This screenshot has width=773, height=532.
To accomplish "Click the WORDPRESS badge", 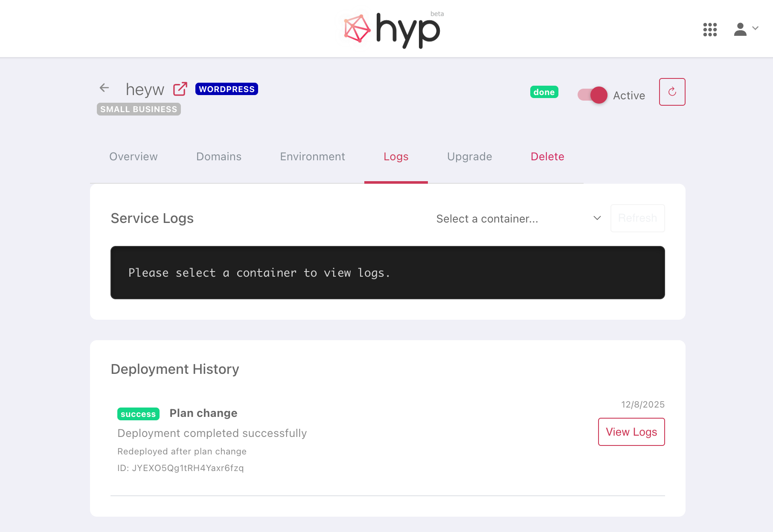I will tap(227, 89).
